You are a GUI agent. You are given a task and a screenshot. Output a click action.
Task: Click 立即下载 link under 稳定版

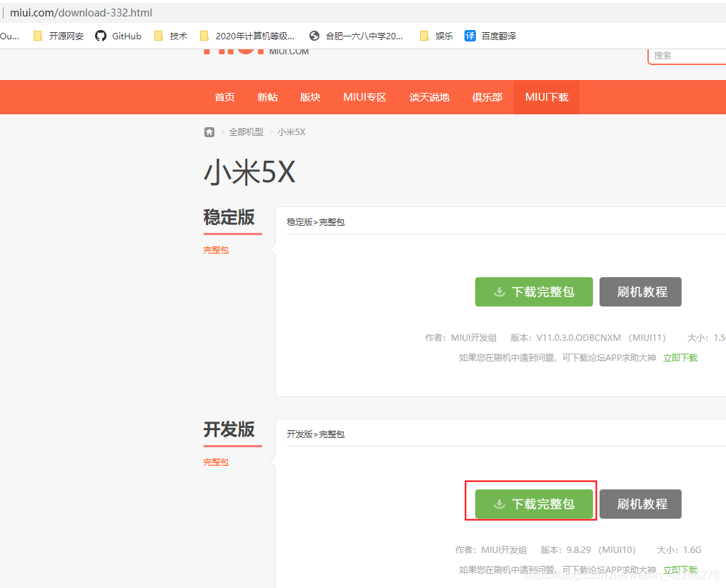click(680, 358)
